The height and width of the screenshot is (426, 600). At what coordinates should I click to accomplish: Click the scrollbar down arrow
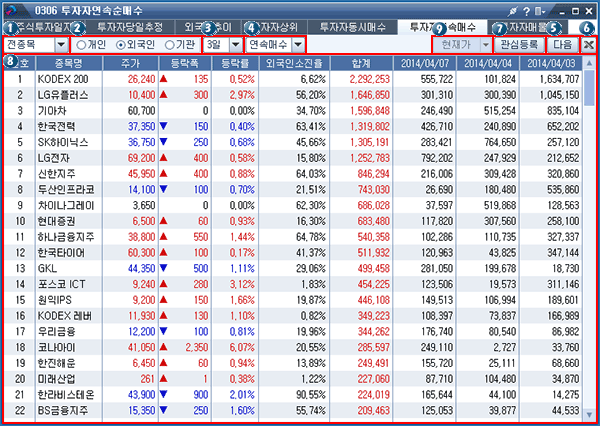coord(589,415)
